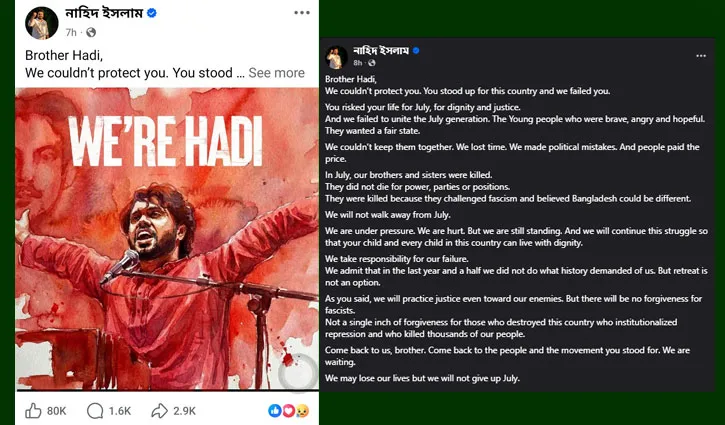Open left post author profile picture
Screen dimensions: 725x425
(x=40, y=22)
